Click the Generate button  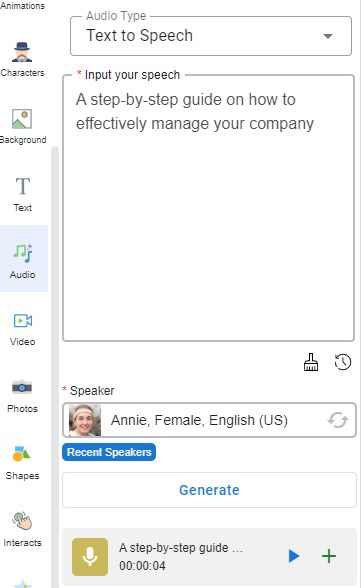pyautogui.click(x=209, y=490)
